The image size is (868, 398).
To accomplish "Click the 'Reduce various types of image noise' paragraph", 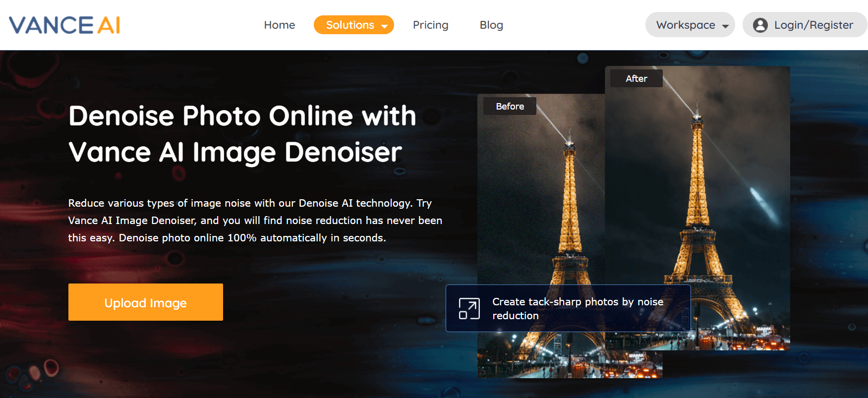I will [255, 221].
